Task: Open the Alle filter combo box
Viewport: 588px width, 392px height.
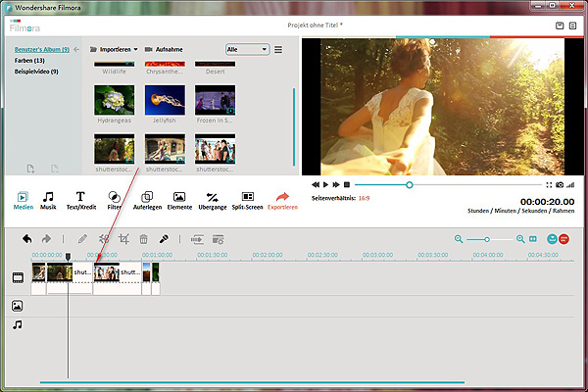Action: (x=248, y=50)
